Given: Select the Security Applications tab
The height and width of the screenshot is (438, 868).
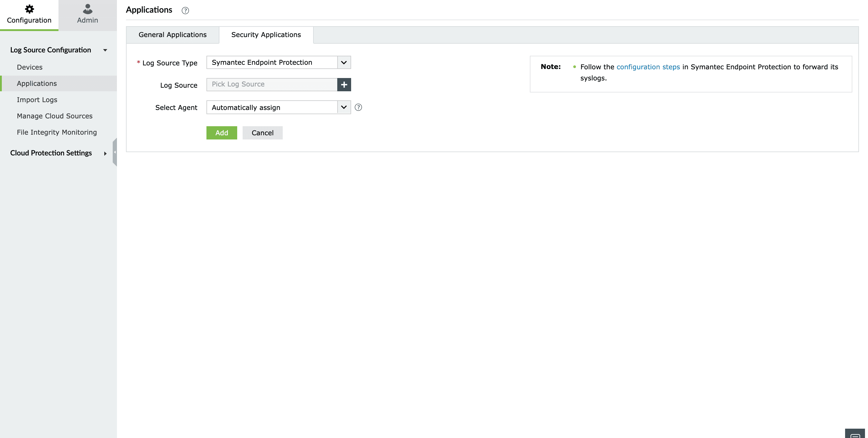Looking at the screenshot, I should tap(266, 35).
